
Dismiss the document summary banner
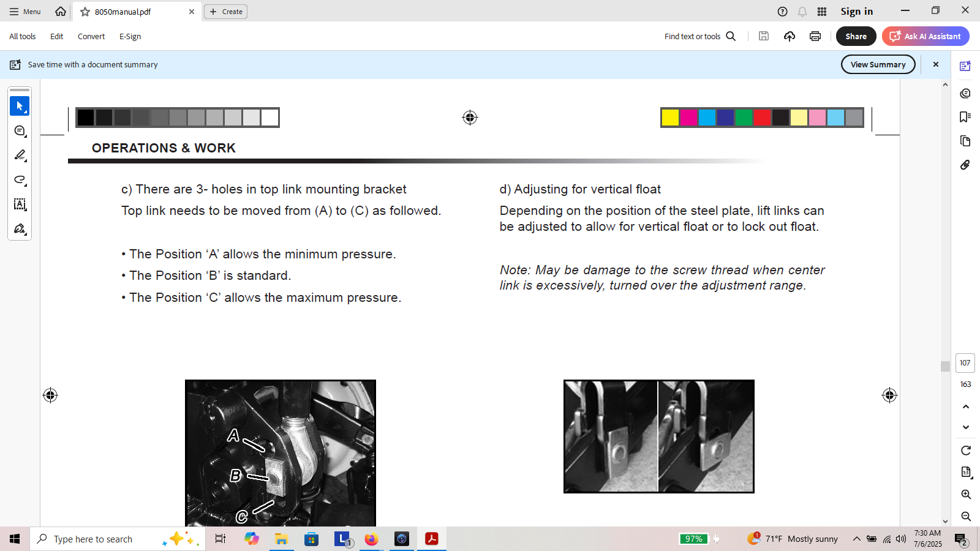coord(935,64)
